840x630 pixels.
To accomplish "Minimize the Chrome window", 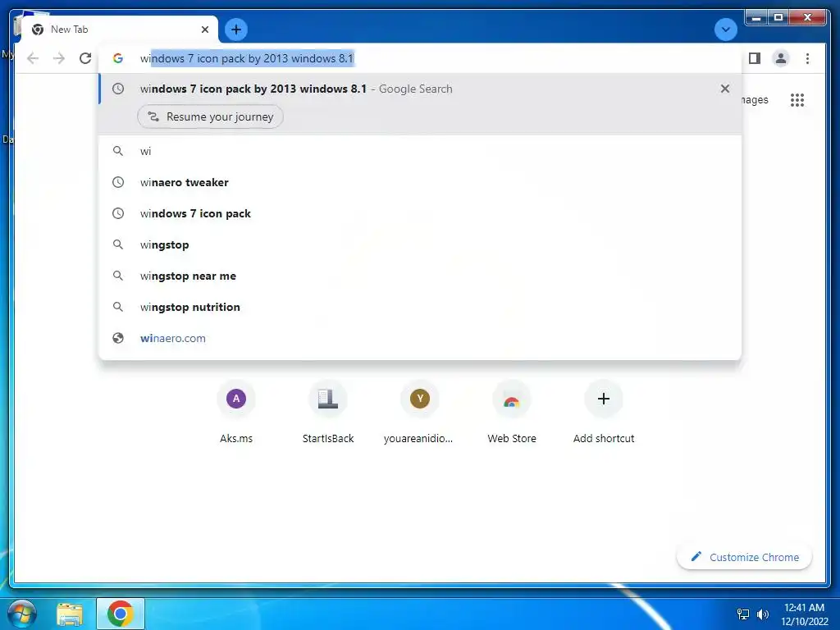I will pyautogui.click(x=756, y=18).
